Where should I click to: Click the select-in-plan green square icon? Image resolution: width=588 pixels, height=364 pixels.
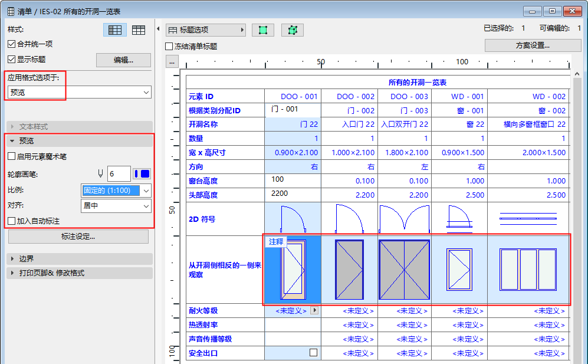click(263, 30)
